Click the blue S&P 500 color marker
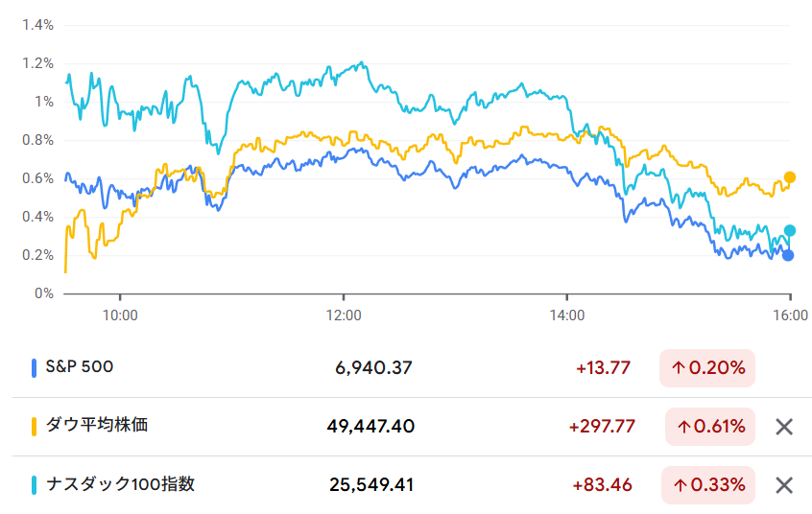812x514 pixels. 35,367
